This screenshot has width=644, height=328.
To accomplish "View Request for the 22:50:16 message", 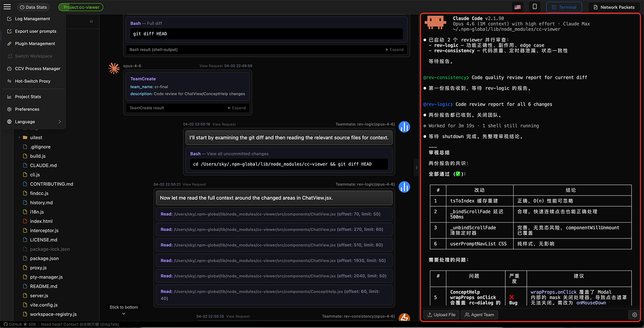I will click(224, 124).
